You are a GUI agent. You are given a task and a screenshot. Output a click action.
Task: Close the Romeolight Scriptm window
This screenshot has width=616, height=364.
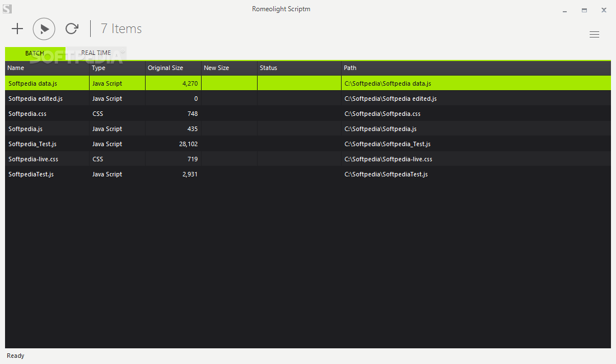click(604, 10)
